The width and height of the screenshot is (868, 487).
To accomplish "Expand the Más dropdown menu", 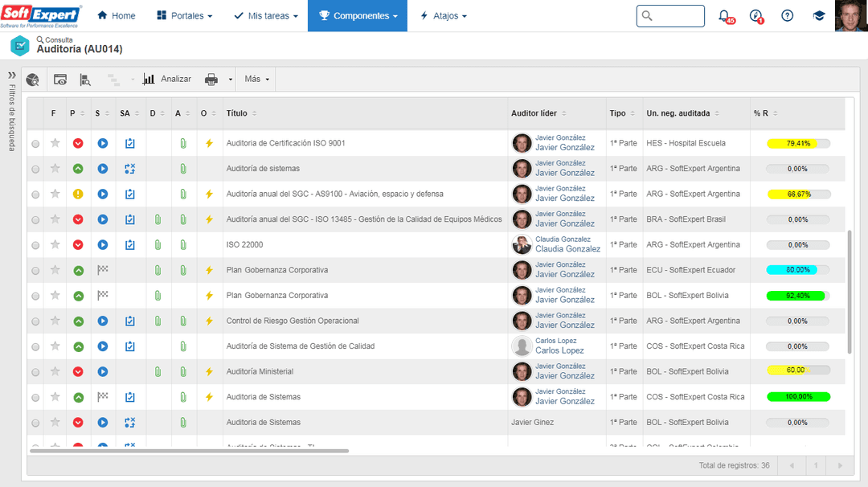I will [257, 80].
